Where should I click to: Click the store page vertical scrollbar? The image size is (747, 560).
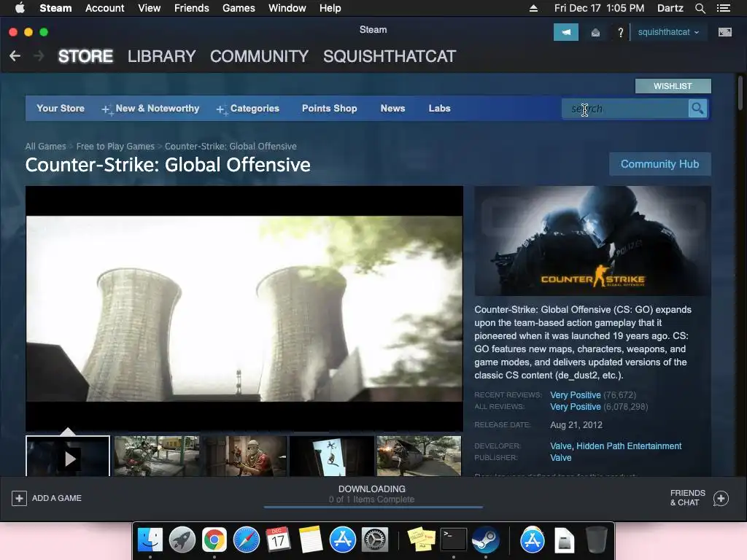(740, 93)
